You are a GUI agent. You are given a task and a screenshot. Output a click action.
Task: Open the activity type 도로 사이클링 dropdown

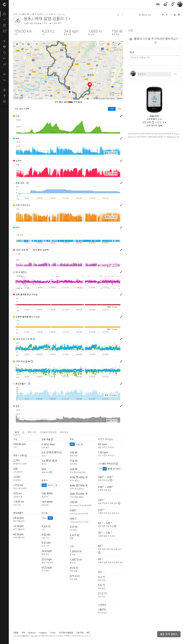[x=21, y=14]
